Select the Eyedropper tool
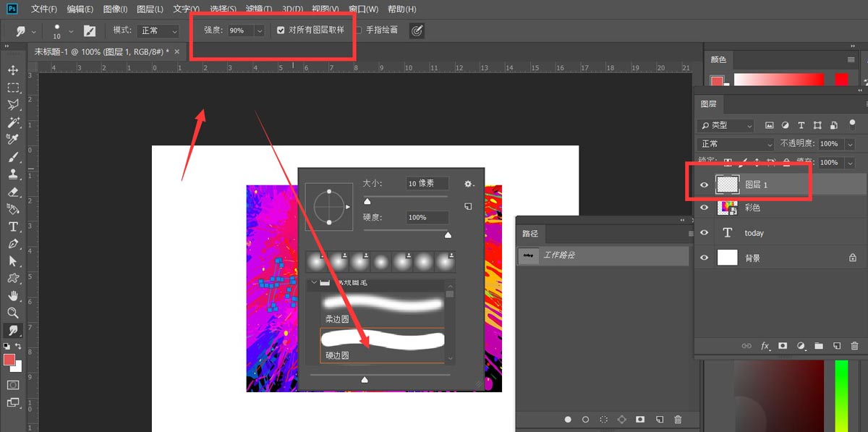Screen dimensions: 868x432 [x=13, y=139]
